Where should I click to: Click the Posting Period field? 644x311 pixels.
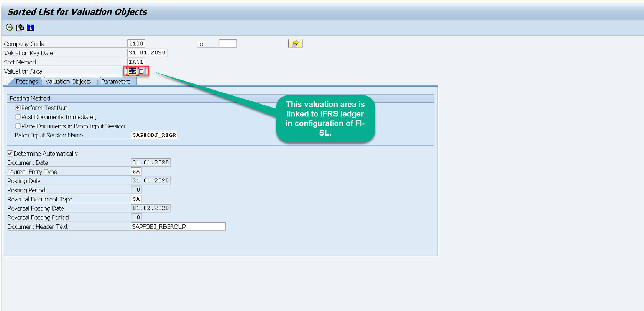pos(136,190)
